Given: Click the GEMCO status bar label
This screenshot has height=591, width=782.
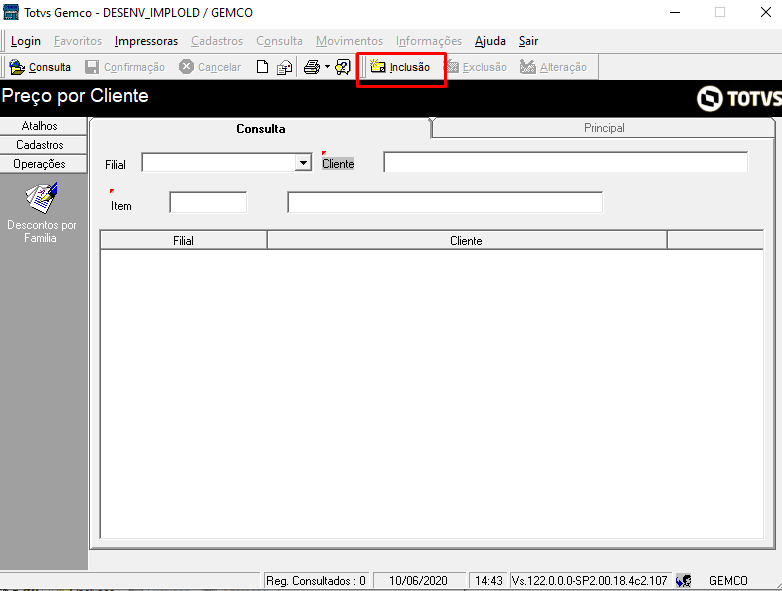Looking at the screenshot, I should tap(728, 581).
